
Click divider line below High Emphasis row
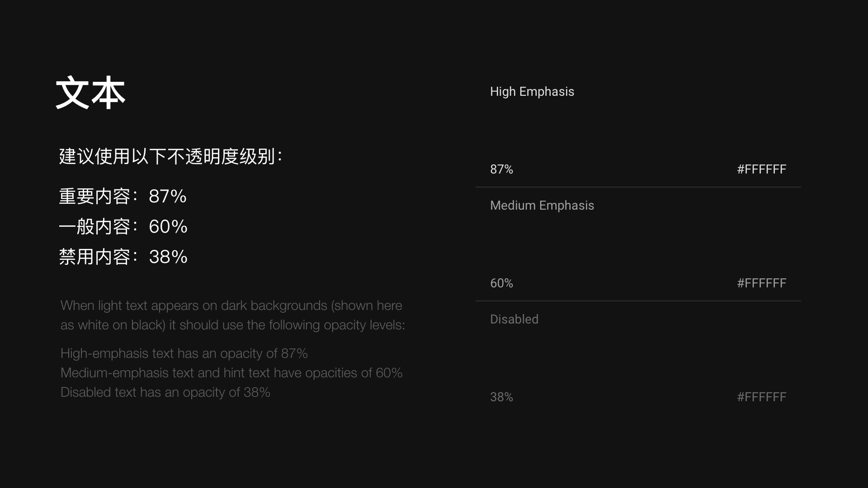point(638,187)
